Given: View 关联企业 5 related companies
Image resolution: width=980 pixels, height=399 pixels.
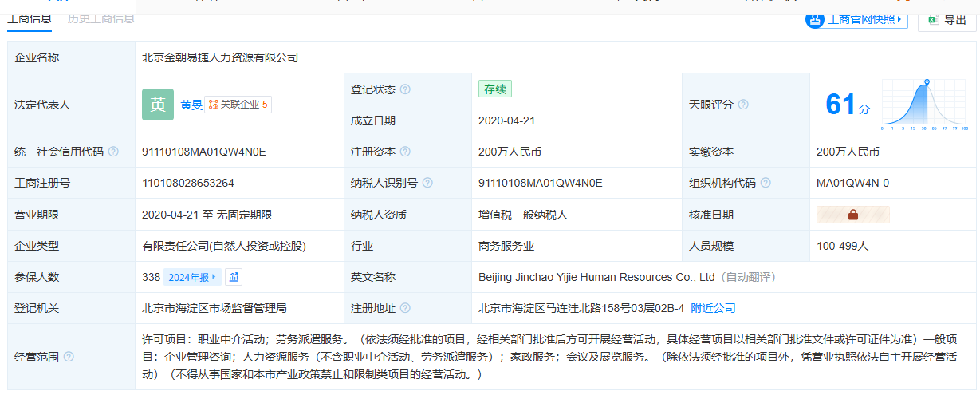Looking at the screenshot, I should (x=238, y=105).
